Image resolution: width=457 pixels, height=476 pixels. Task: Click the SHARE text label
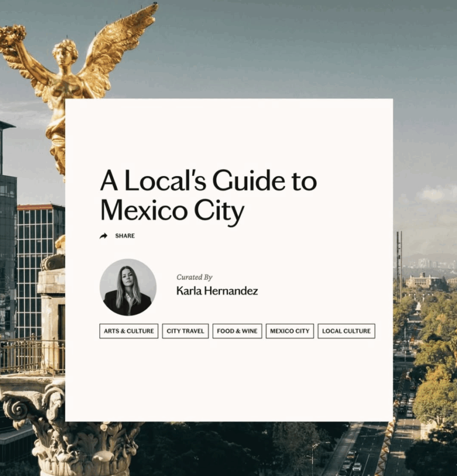pyautogui.click(x=125, y=236)
